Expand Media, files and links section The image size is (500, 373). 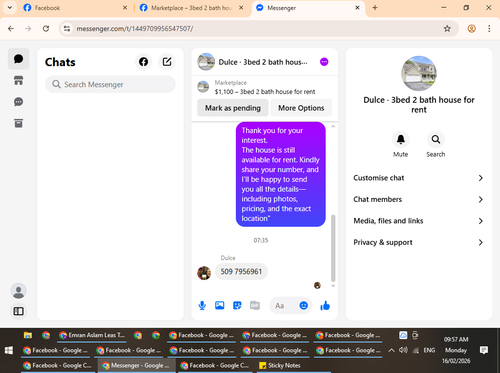(x=419, y=221)
